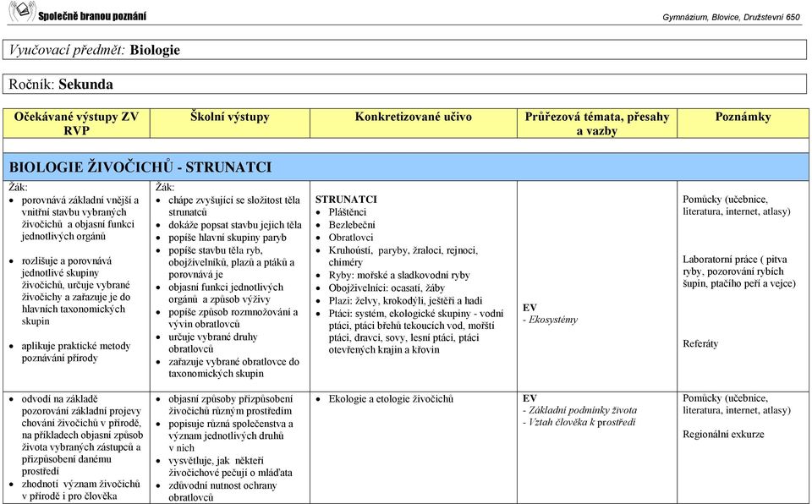The width and height of the screenshot is (812, 504).
Task: Click bullet 'určuje vybrané druhy obratlovců'
Action: pos(213,343)
